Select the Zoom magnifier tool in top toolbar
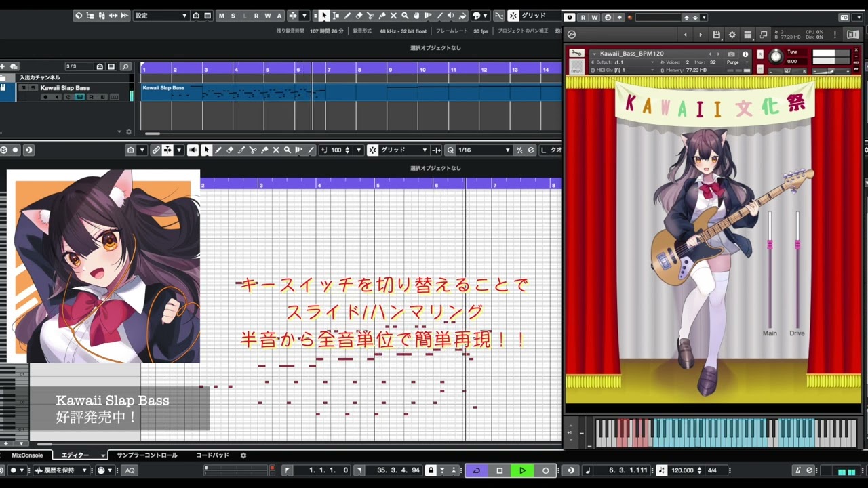The width and height of the screenshot is (868, 488). (x=405, y=16)
